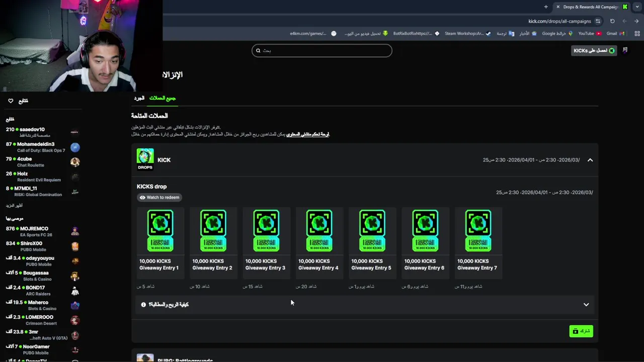Click 4cube avatar icon
The width and height of the screenshot is (644, 362).
click(75, 162)
